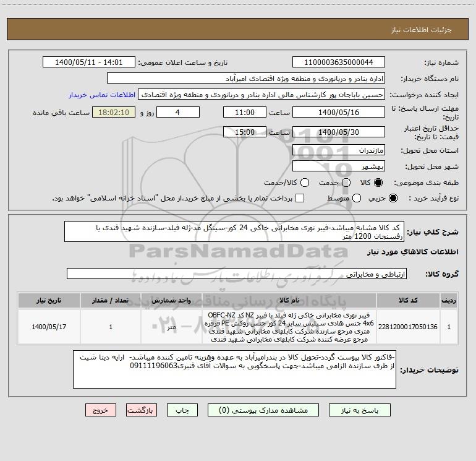This screenshot has height=461, width=476.
Task: Click the 'اطلاعات کالاهای مورد نیاز' section heading
Action: [412, 252]
